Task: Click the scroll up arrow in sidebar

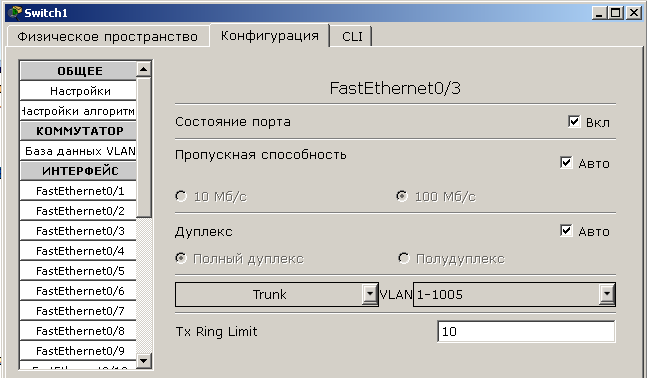Action: pyautogui.click(x=144, y=69)
